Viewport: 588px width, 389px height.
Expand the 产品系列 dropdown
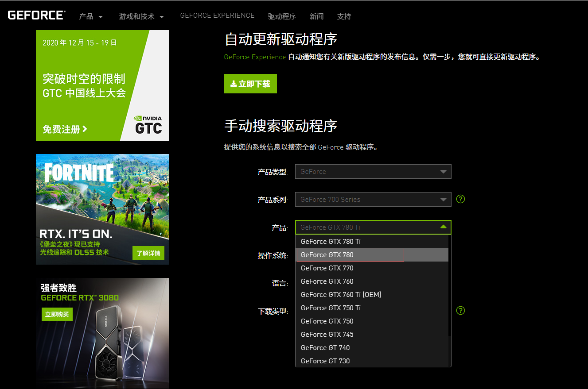tap(373, 200)
